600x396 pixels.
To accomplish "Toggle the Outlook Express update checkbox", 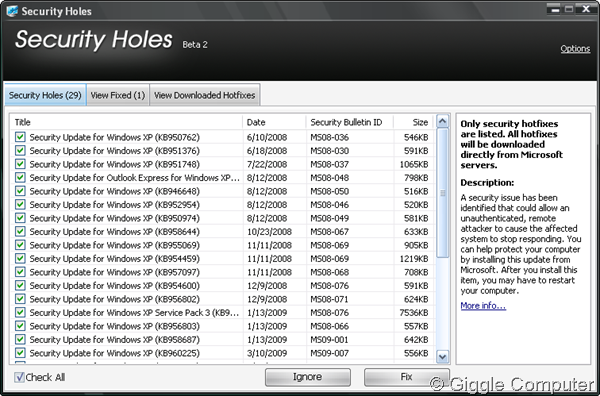I will click(x=20, y=178).
